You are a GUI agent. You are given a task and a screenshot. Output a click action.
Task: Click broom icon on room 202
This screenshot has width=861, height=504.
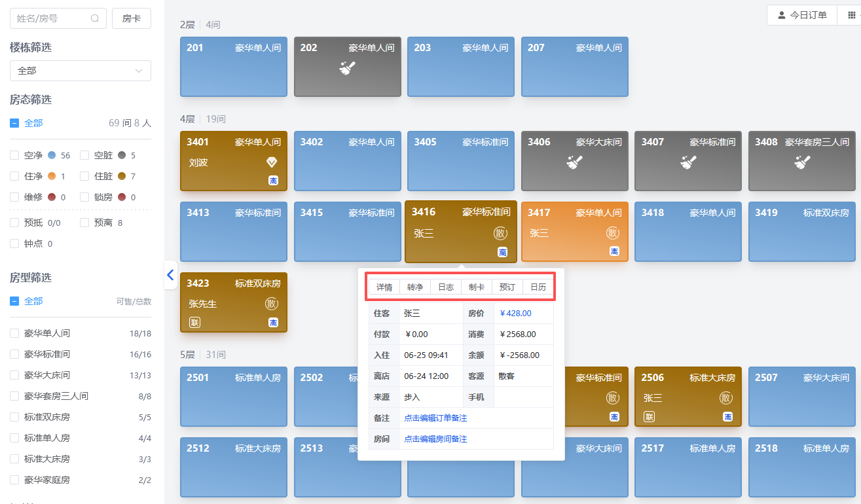coord(347,67)
